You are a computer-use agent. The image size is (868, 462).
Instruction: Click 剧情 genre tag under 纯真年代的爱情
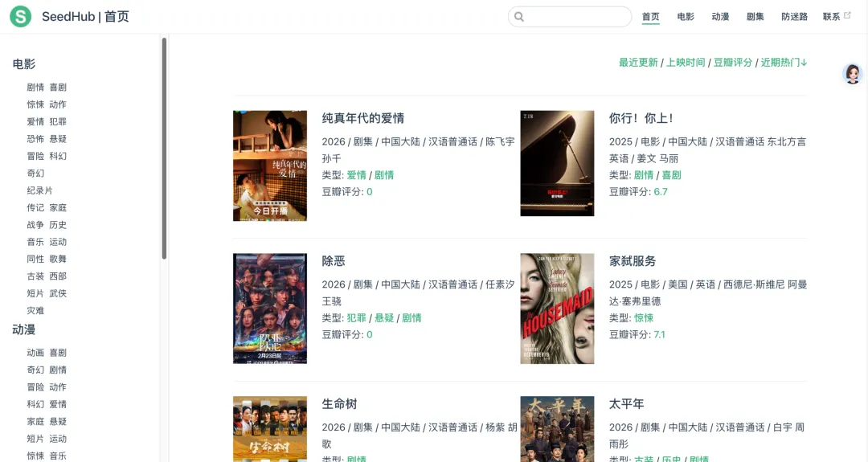[384, 175]
